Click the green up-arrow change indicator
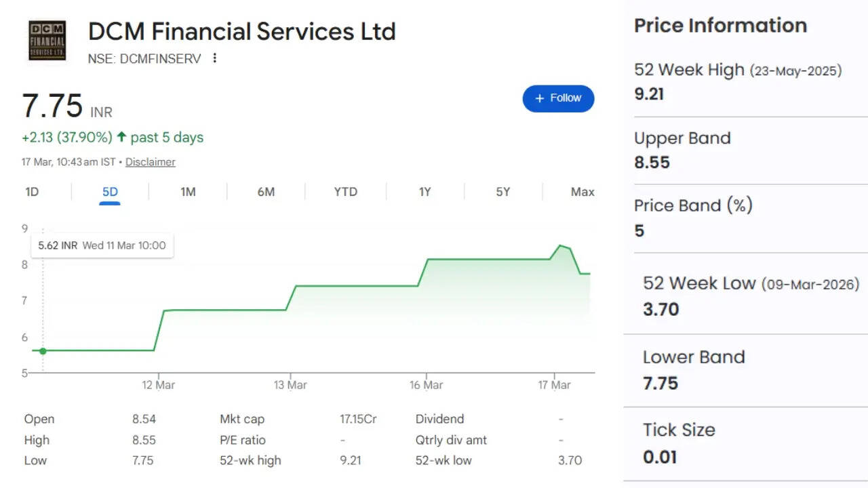The image size is (868, 488). point(121,137)
